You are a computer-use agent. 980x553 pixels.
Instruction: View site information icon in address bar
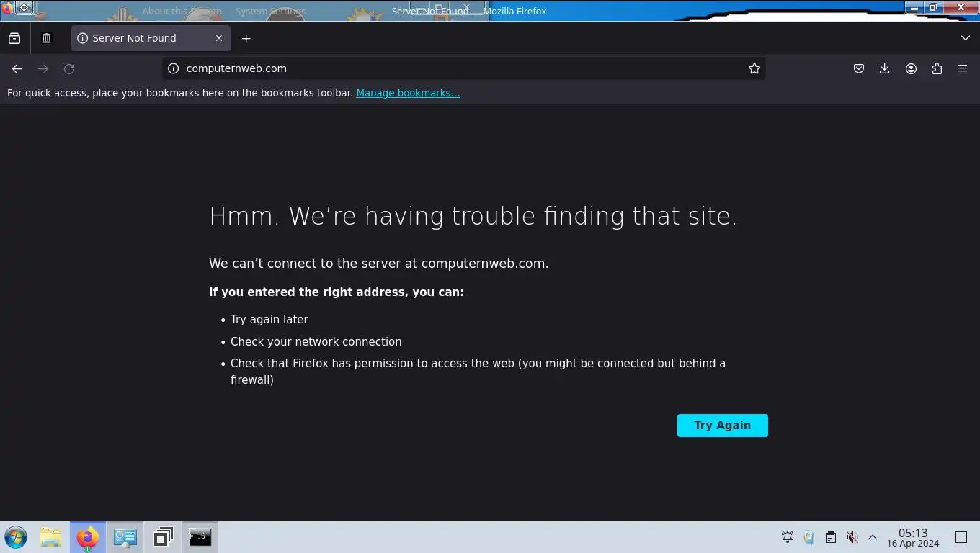[173, 68]
